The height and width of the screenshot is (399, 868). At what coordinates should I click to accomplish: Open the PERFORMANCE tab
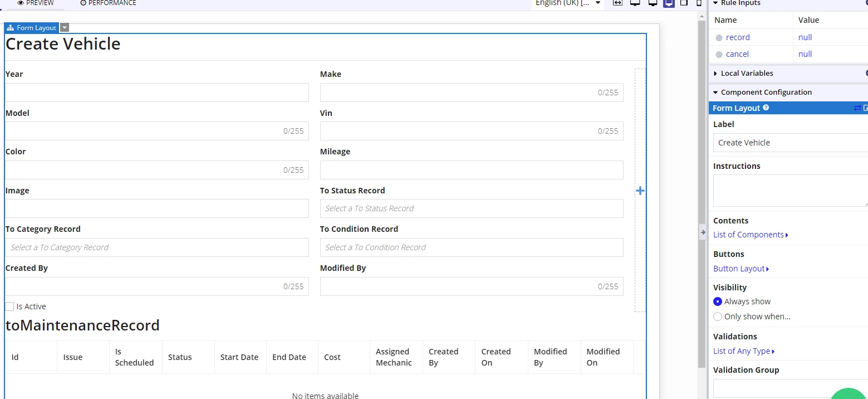(108, 3)
